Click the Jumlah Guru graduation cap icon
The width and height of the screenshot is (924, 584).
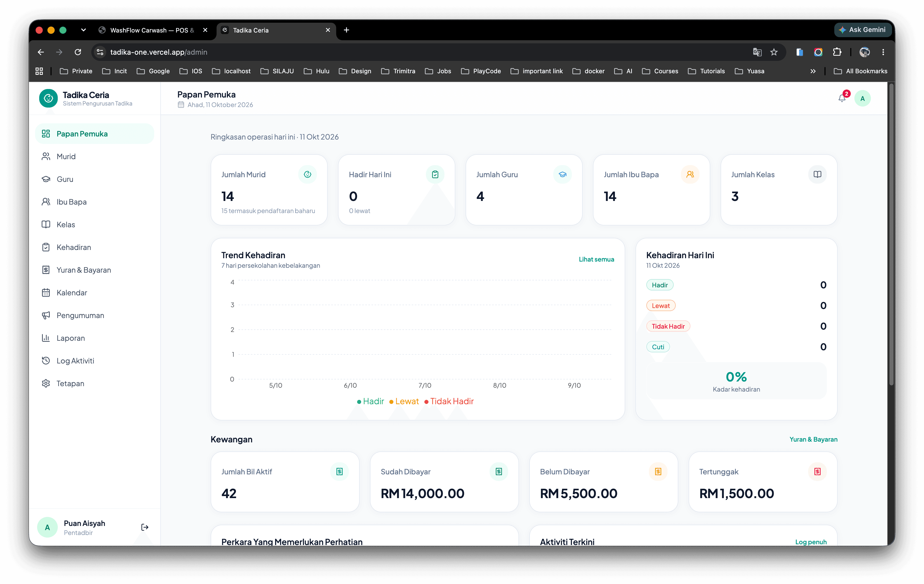click(563, 174)
